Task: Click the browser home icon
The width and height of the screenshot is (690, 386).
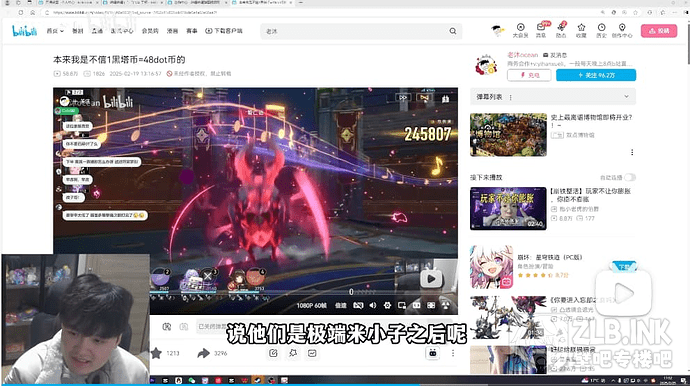Action: click(x=32, y=12)
